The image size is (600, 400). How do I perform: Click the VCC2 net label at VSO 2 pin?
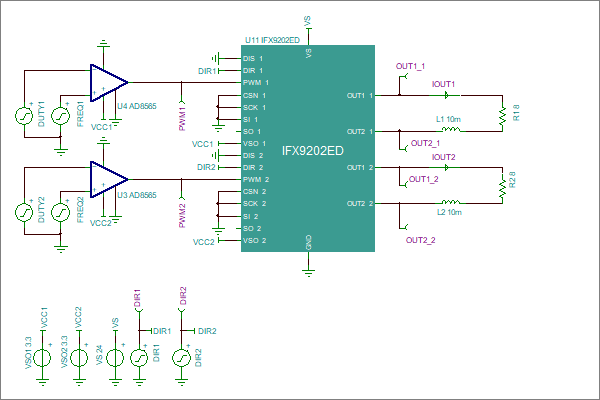[x=204, y=242]
